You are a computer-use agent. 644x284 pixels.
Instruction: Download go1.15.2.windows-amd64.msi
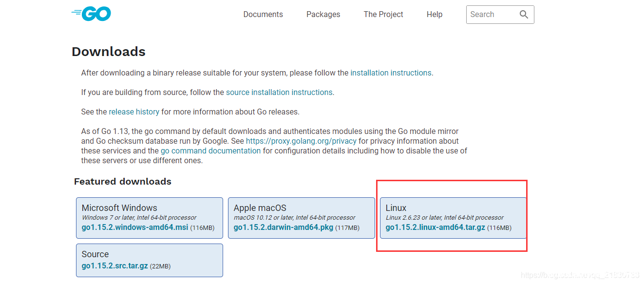pyautogui.click(x=134, y=227)
